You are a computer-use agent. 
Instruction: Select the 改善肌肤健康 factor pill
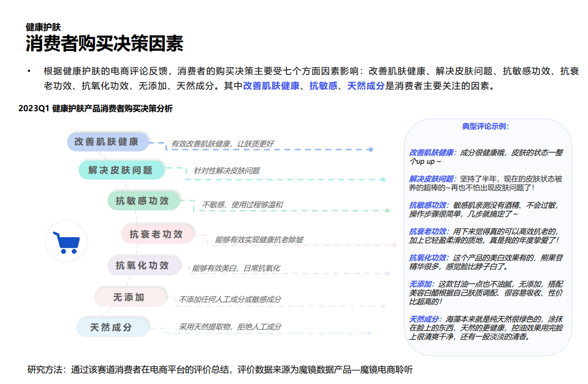coord(108,142)
